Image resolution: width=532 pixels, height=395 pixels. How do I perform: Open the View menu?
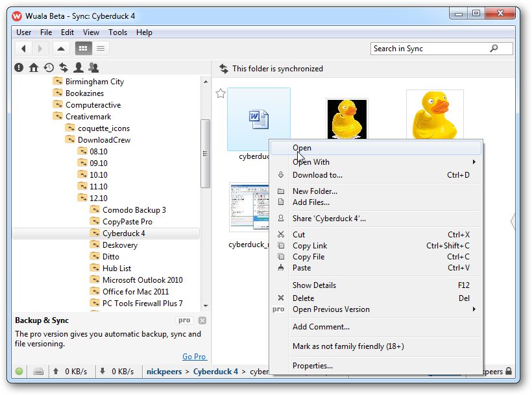point(91,32)
